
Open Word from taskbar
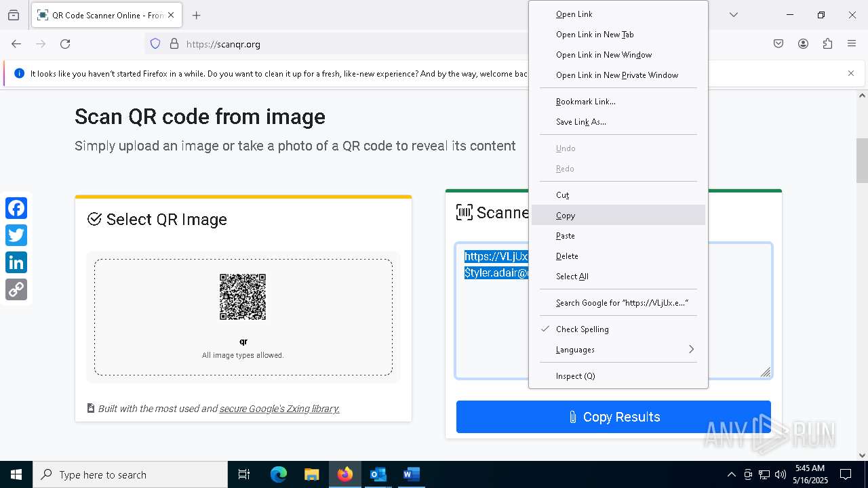[411, 474]
